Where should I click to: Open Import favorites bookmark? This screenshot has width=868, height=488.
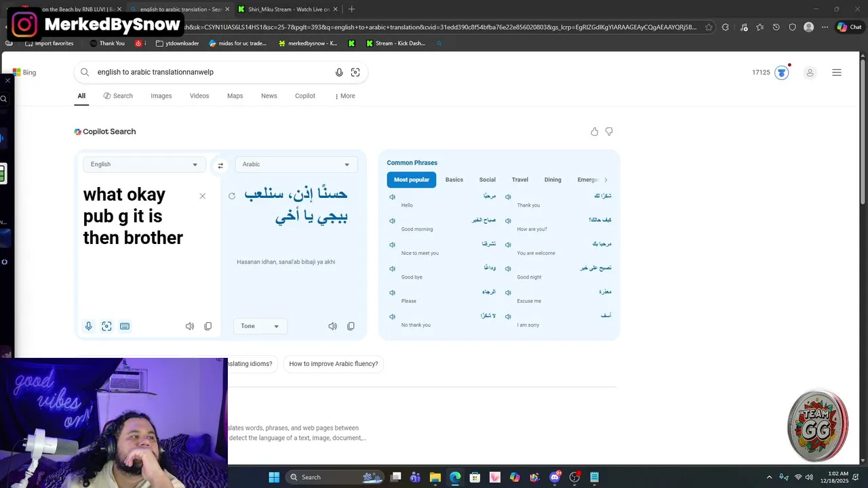coord(49,43)
